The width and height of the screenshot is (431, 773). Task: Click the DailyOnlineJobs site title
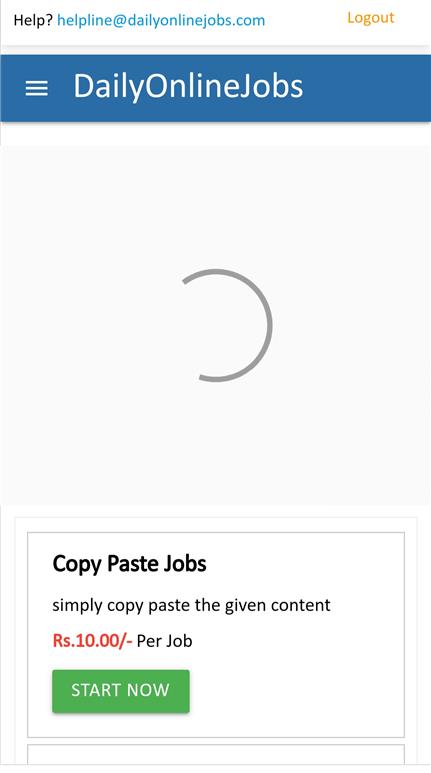[188, 86]
